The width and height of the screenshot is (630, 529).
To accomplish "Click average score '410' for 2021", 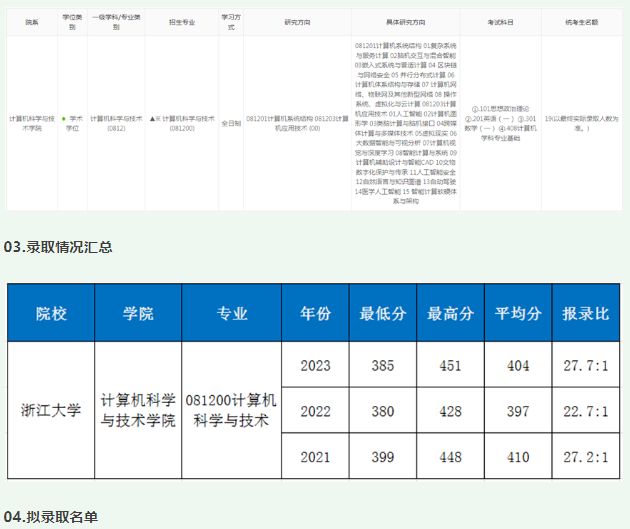I will 518,456.
